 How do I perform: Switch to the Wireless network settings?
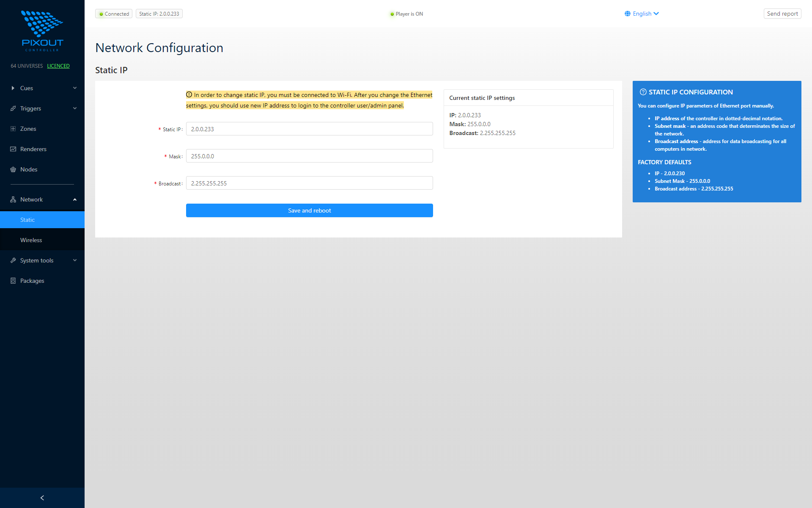31,240
